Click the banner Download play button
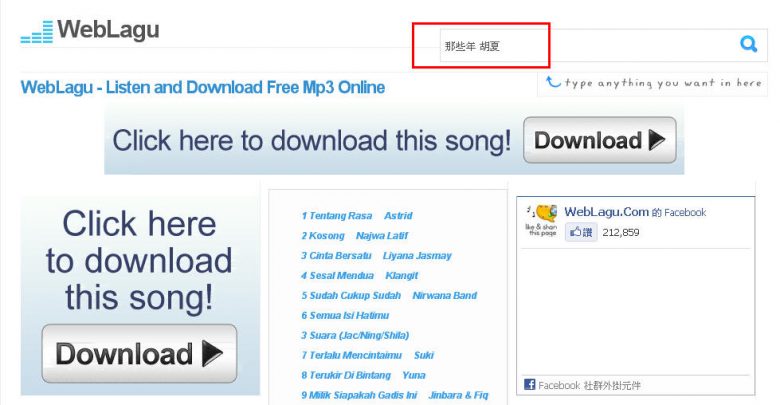This screenshot has height=405, width=780. coord(600,140)
